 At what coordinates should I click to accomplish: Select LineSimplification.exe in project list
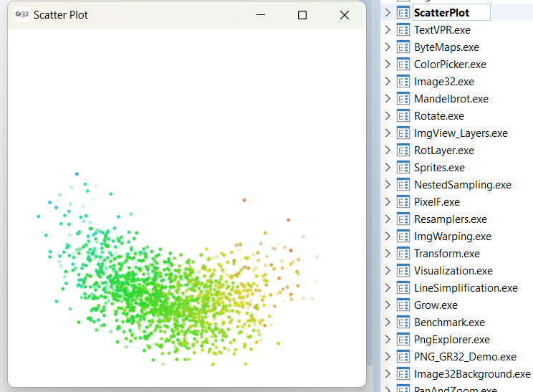coord(466,288)
